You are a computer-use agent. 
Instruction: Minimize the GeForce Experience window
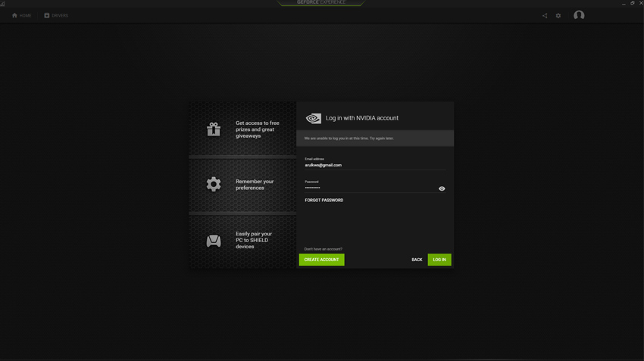click(624, 3)
